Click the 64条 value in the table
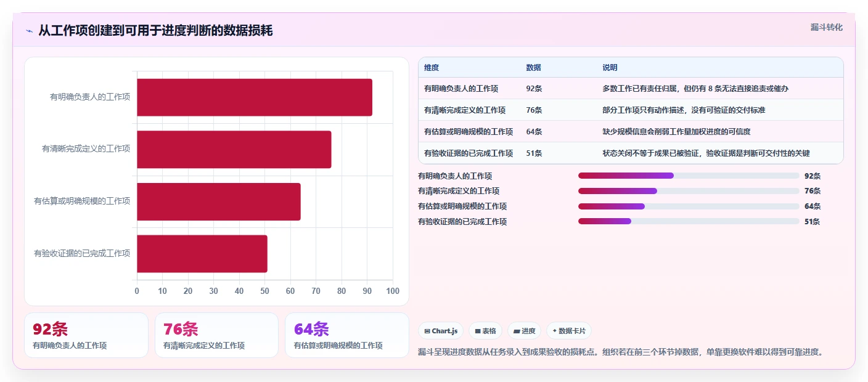Viewport: 868px width, 382px height. pos(534,132)
